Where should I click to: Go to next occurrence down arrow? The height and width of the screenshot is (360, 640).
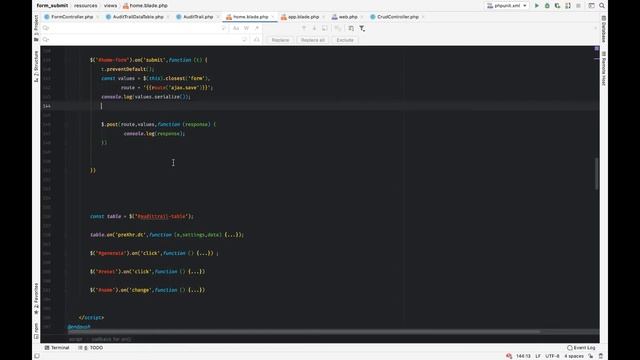coord(314,28)
